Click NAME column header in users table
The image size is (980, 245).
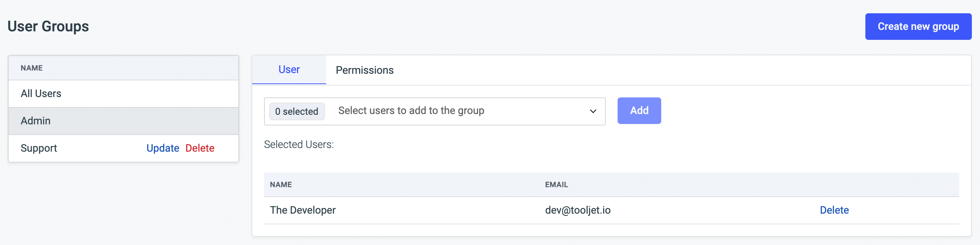point(281,184)
